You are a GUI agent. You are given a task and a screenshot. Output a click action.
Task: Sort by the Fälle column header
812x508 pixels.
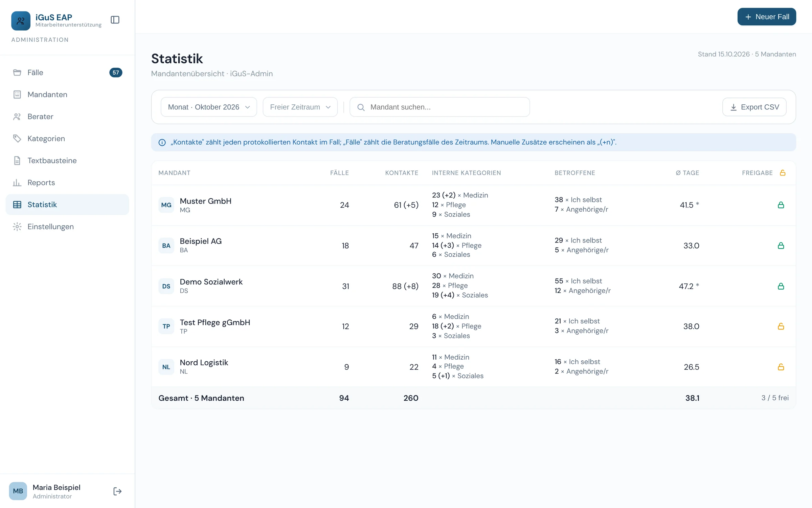click(x=339, y=173)
